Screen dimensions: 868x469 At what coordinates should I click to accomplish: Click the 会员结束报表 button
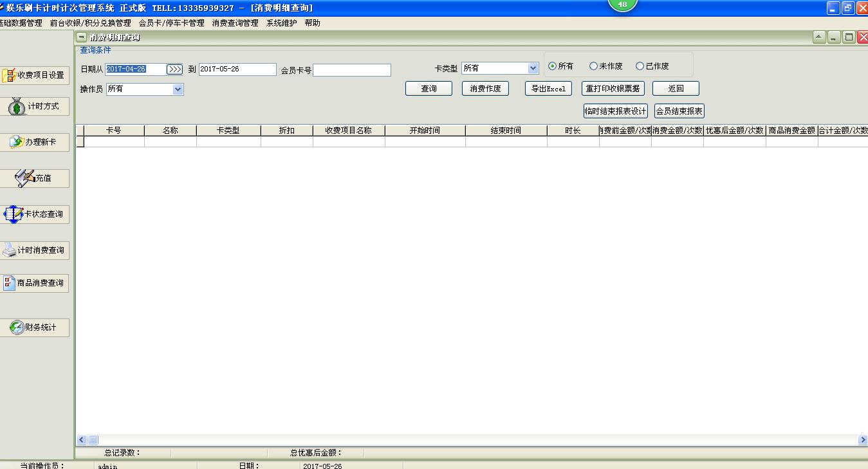[679, 111]
